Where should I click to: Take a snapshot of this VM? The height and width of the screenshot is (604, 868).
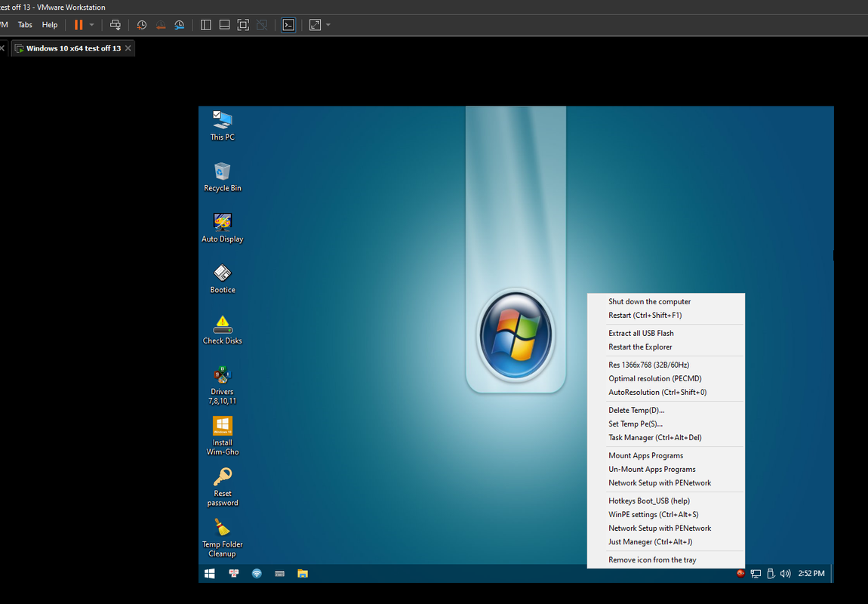(x=142, y=25)
